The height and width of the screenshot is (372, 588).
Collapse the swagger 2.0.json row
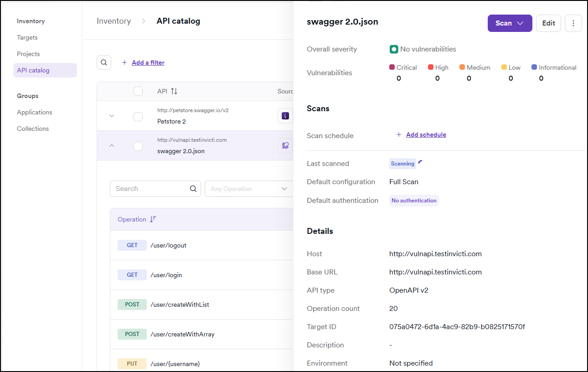111,145
